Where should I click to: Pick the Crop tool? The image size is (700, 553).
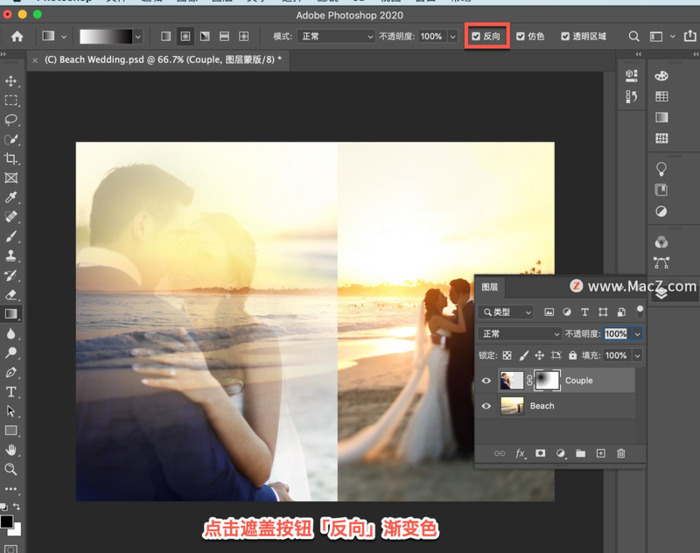[11, 159]
